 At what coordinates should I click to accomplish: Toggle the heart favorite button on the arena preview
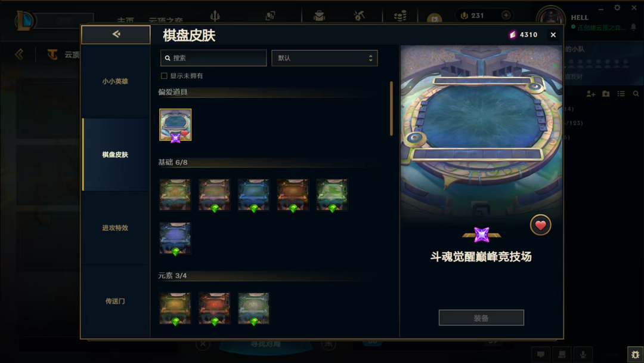[x=540, y=225]
